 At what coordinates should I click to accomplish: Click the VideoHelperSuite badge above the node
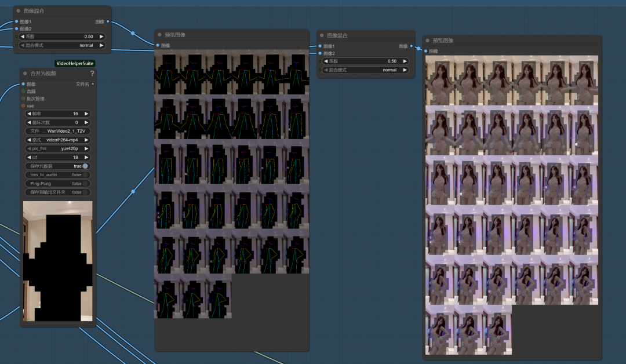pyautogui.click(x=75, y=63)
